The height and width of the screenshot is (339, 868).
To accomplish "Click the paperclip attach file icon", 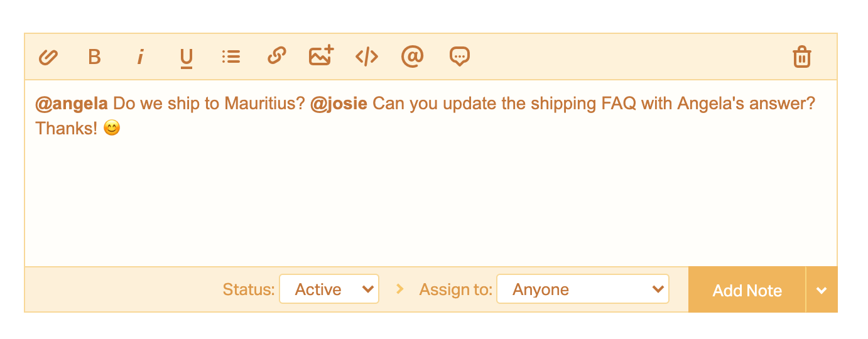I will 48,57.
